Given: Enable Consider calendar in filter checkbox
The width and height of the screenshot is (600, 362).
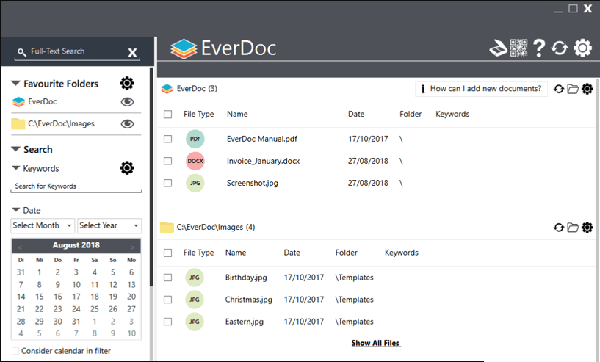Looking at the screenshot, I should [15, 351].
